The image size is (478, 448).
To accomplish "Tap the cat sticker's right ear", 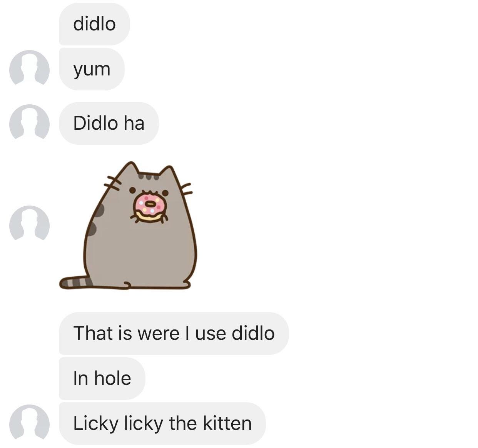I will coord(170,175).
